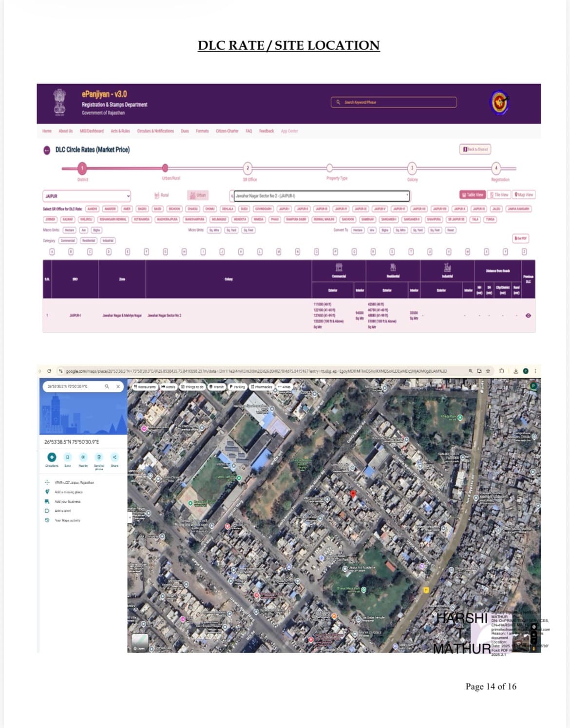Click the Share icon in Maps panel
This screenshot has width=570, height=728.
114,457
